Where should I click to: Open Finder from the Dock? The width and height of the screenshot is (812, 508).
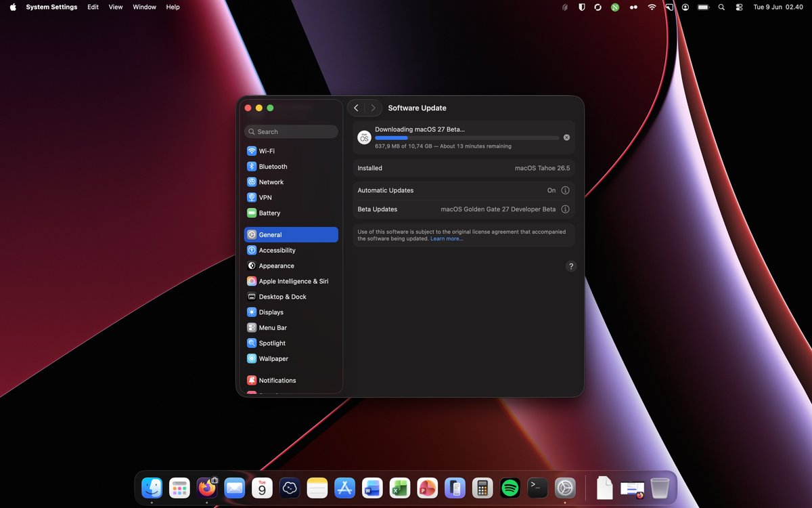pos(152,488)
